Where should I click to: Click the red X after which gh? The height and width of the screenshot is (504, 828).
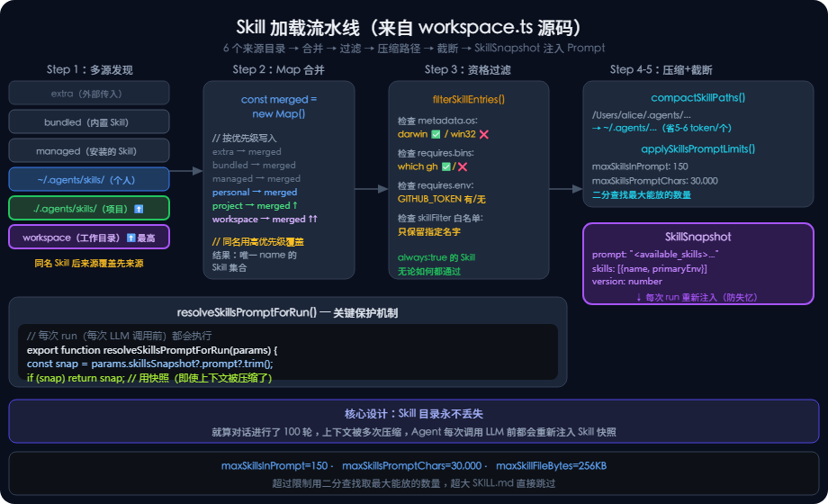tap(463, 166)
